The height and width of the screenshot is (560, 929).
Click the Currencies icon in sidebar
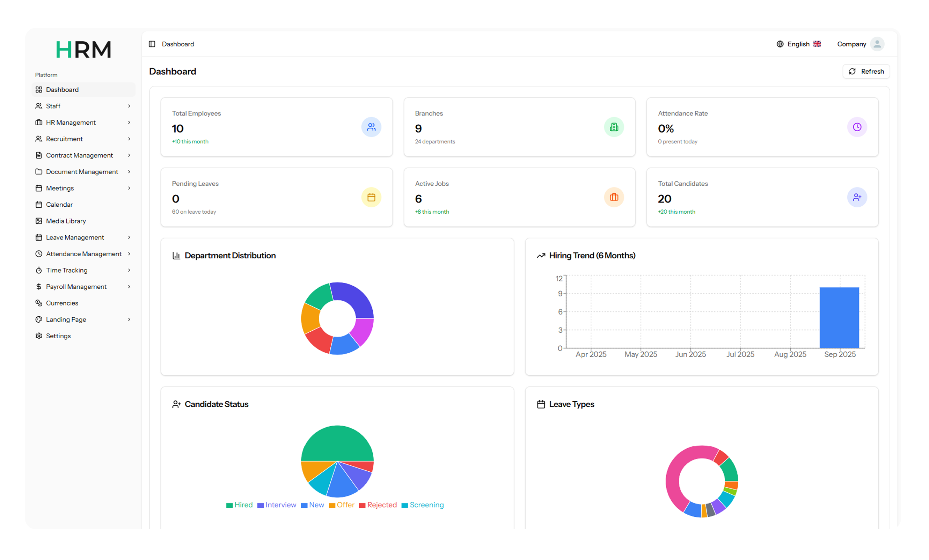[x=39, y=303]
